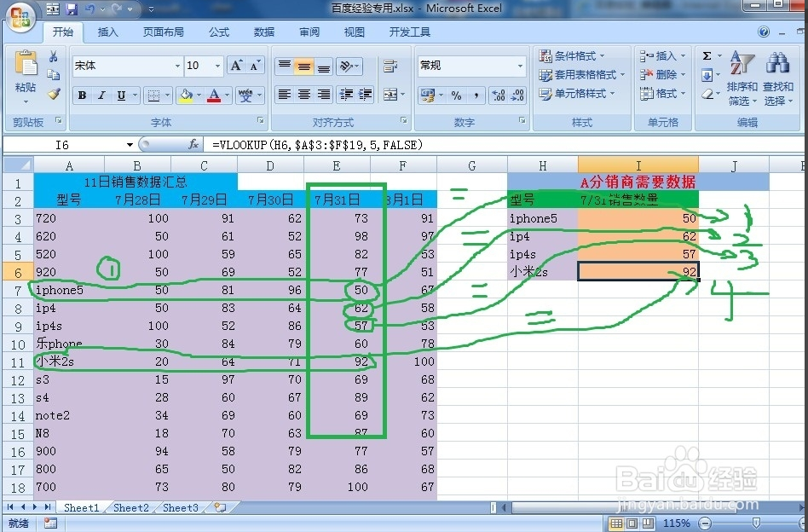
Task: Apply accounting number format
Action: (427, 95)
